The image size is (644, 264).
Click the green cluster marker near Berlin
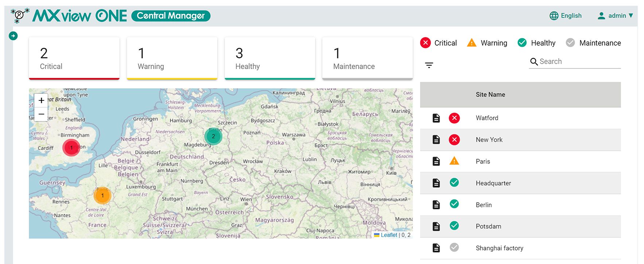(x=213, y=136)
